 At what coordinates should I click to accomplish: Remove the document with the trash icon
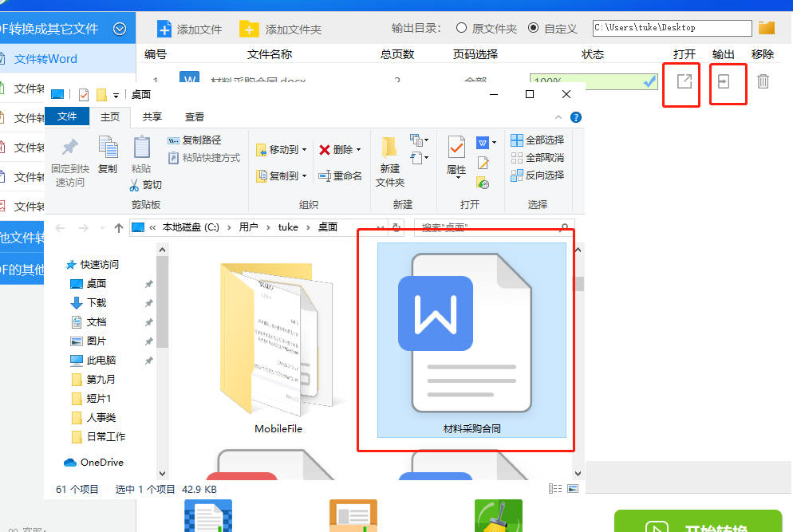tap(763, 80)
